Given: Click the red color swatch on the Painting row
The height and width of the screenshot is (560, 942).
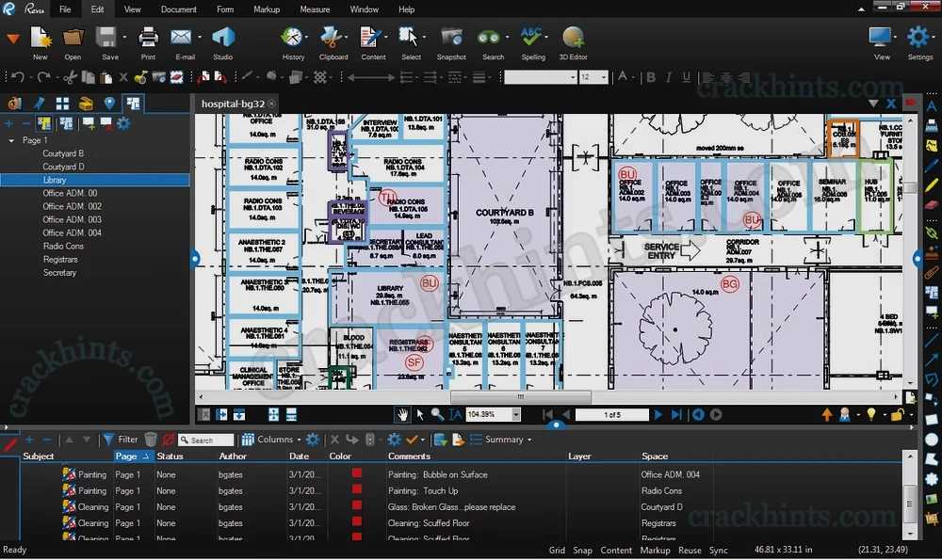Looking at the screenshot, I should 356,475.
